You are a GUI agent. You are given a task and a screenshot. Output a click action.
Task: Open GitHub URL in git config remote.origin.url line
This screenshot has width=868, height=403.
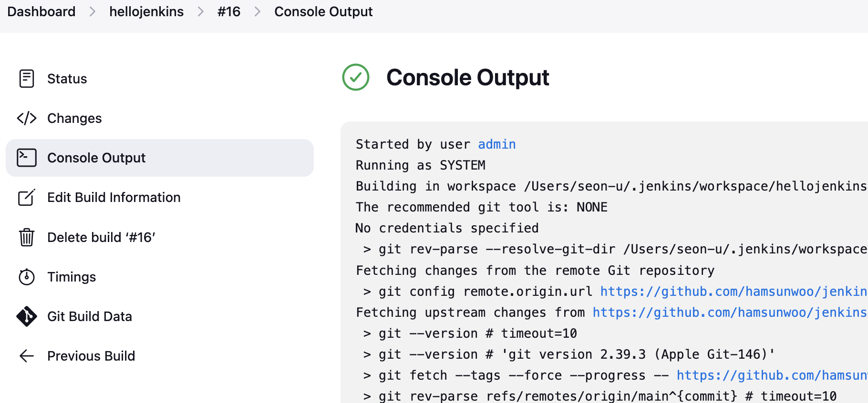(x=734, y=292)
